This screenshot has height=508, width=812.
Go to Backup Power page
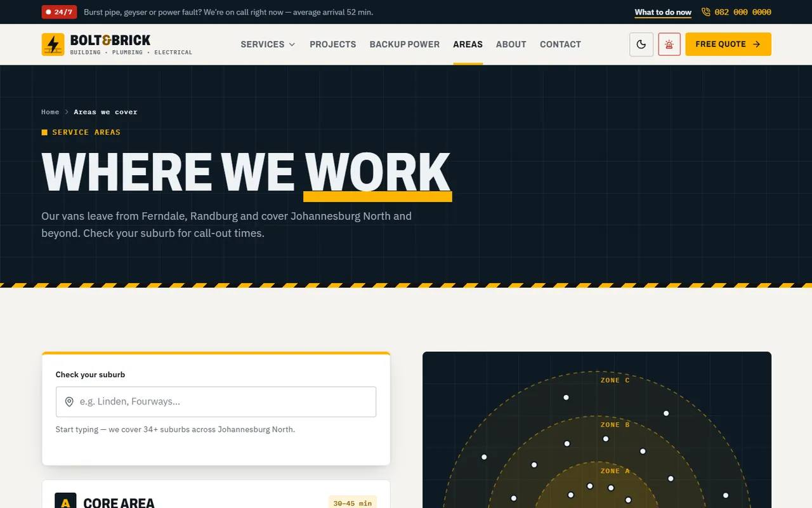(405, 44)
